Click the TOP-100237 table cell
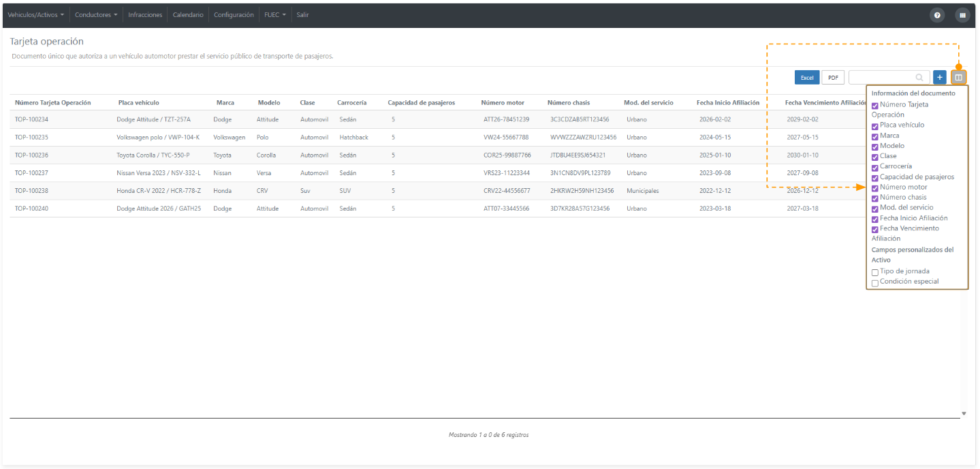 [31, 172]
